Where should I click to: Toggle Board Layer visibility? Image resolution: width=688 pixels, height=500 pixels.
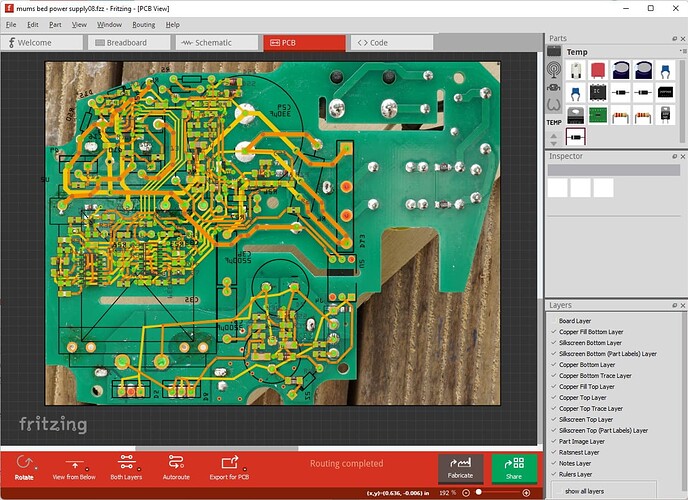tap(554, 321)
